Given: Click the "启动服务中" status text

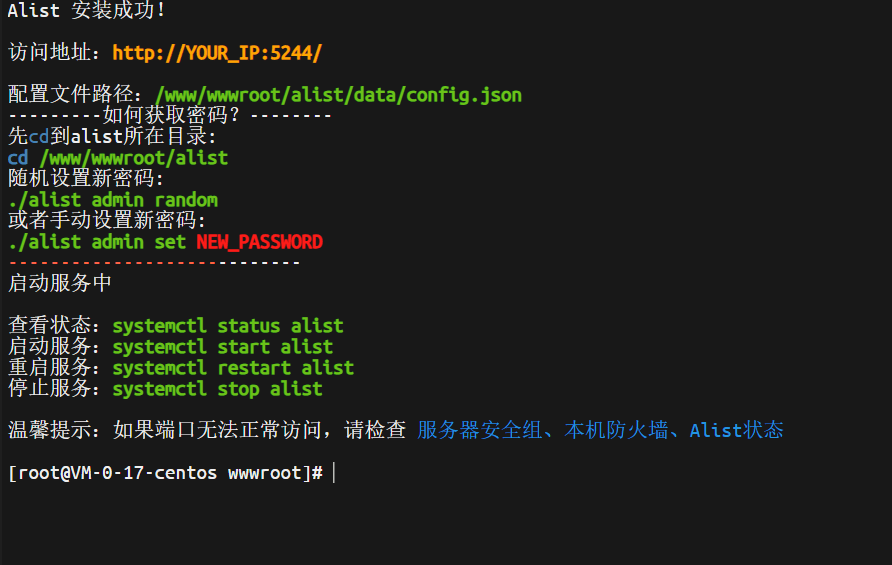Looking at the screenshot, I should point(60,283).
